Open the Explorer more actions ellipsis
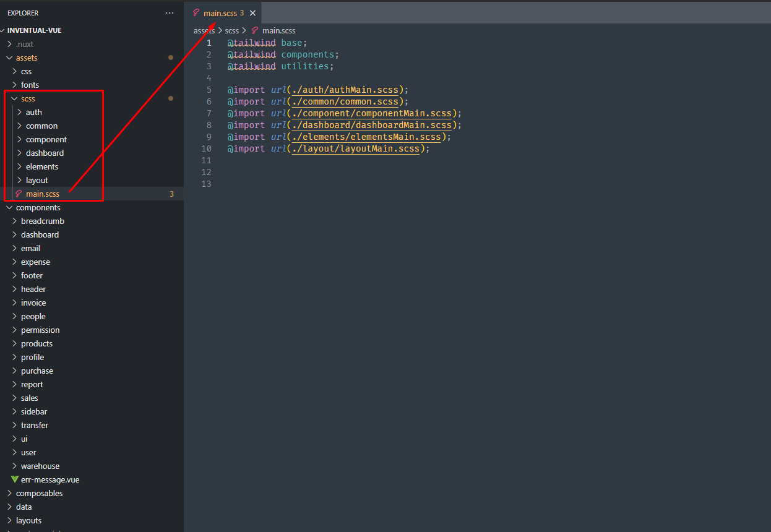771x532 pixels. tap(170, 13)
